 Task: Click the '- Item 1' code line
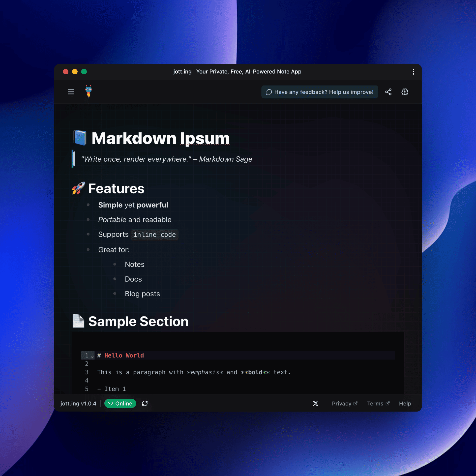pyautogui.click(x=112, y=389)
